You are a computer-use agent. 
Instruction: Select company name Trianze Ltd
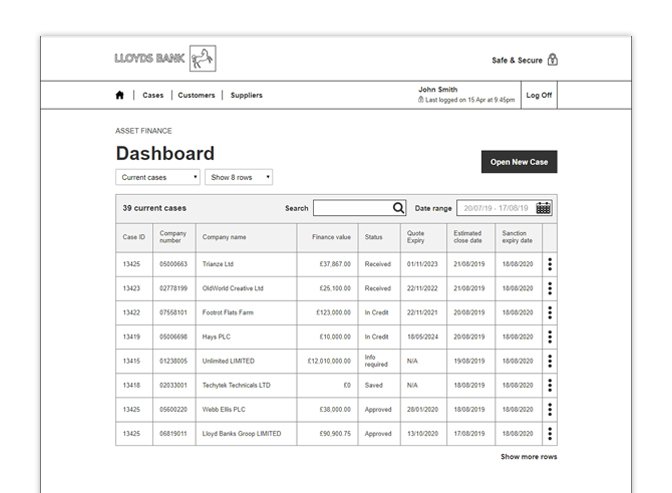coord(218,264)
